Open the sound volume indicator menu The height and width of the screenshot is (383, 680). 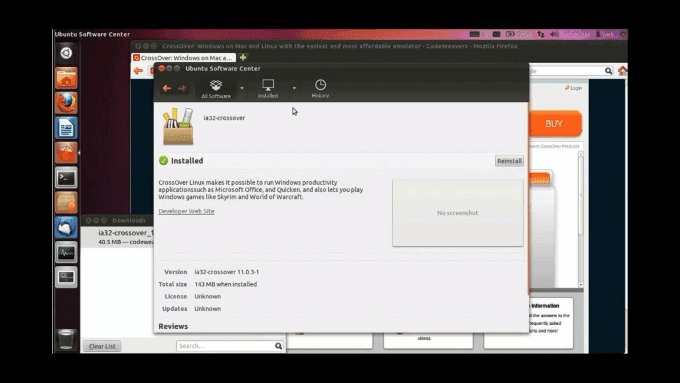(554, 34)
